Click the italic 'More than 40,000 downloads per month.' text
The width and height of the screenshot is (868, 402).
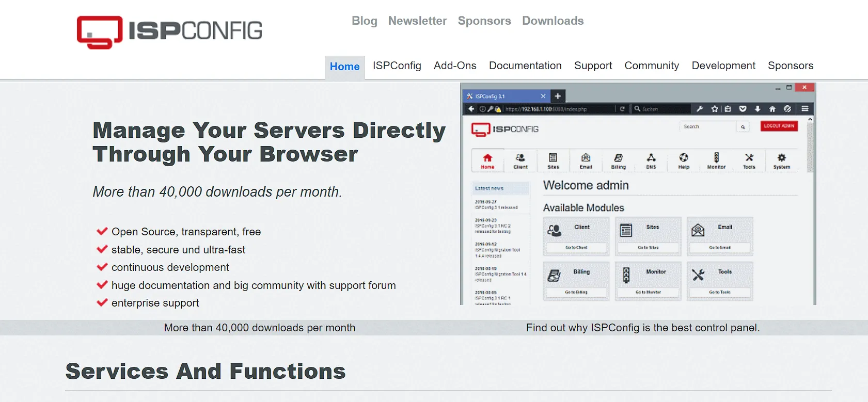tap(217, 192)
